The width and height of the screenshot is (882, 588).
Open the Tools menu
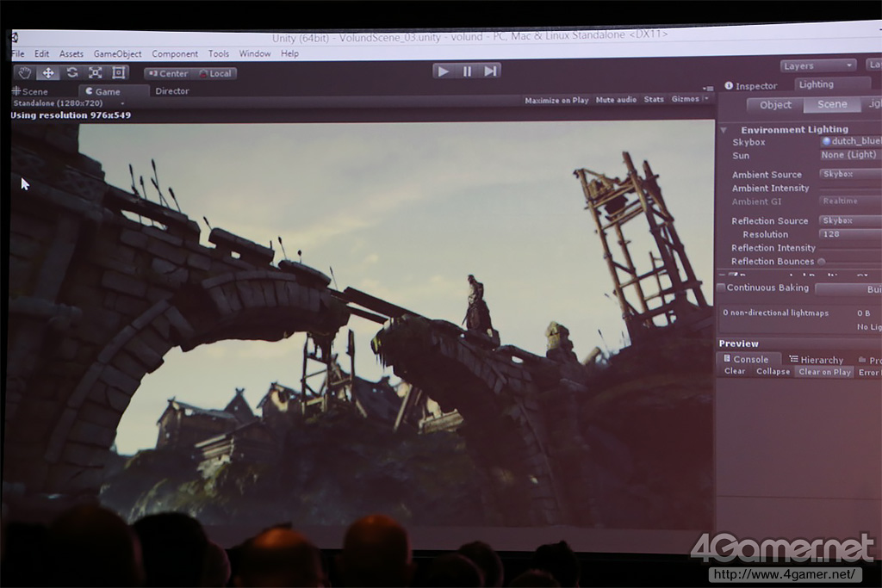[x=219, y=54]
